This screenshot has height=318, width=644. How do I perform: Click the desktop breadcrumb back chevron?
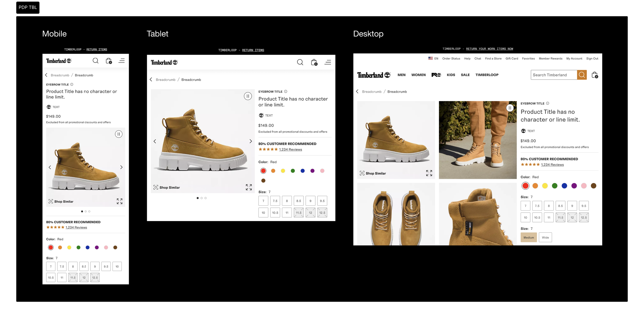357,91
